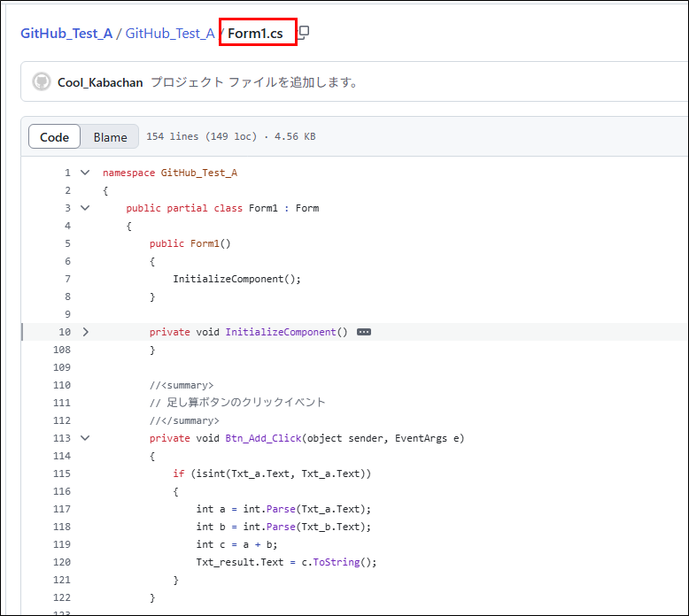Click the InitializeComponent symbol on line 10
Image resolution: width=689 pixels, height=616 pixels.
281,332
